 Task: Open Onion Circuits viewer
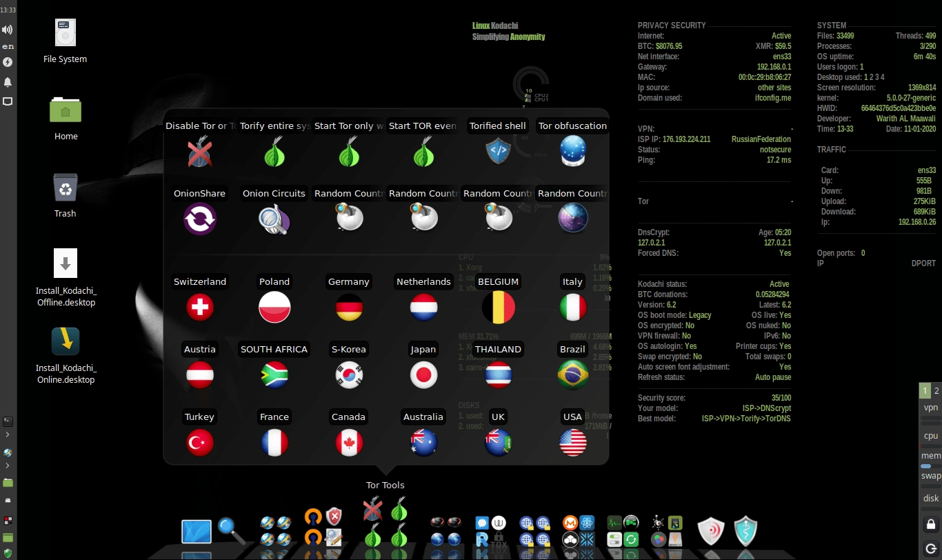coord(274,219)
